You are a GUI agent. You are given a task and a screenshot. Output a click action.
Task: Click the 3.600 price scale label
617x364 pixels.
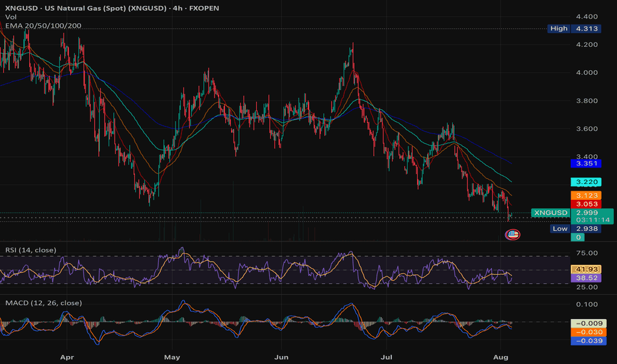(587, 128)
